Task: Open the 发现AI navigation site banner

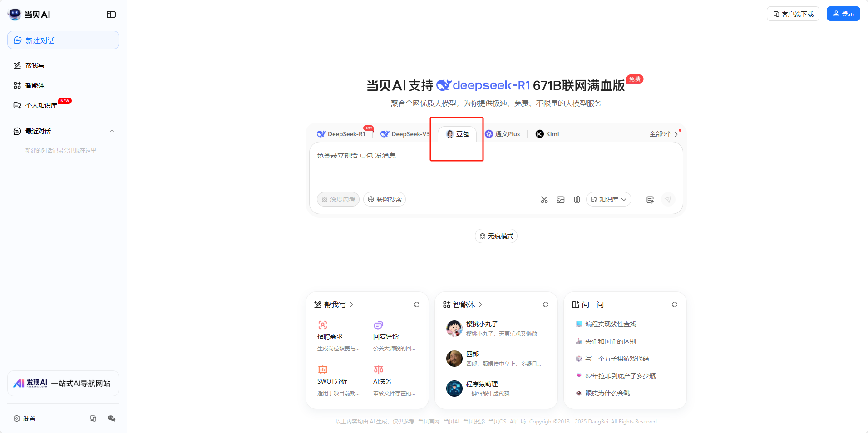Action: click(63, 384)
